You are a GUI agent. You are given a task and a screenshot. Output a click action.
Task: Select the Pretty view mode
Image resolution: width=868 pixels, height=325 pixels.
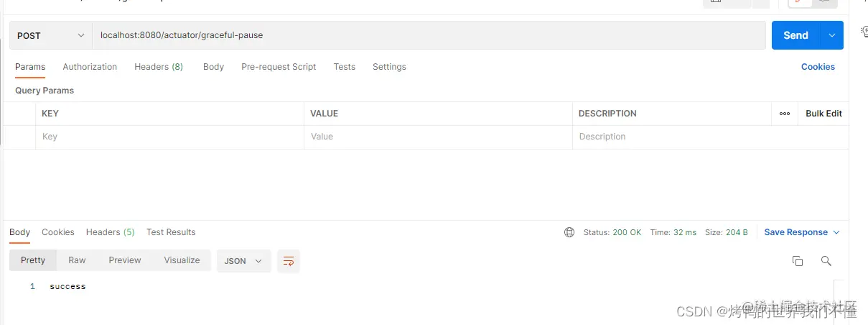click(33, 260)
